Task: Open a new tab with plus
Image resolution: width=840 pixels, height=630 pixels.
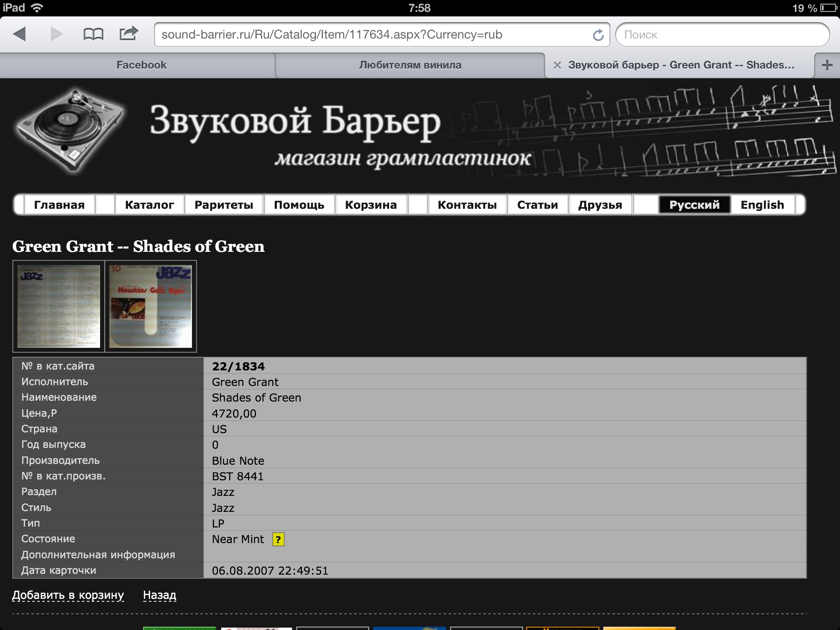Action: coord(827,65)
